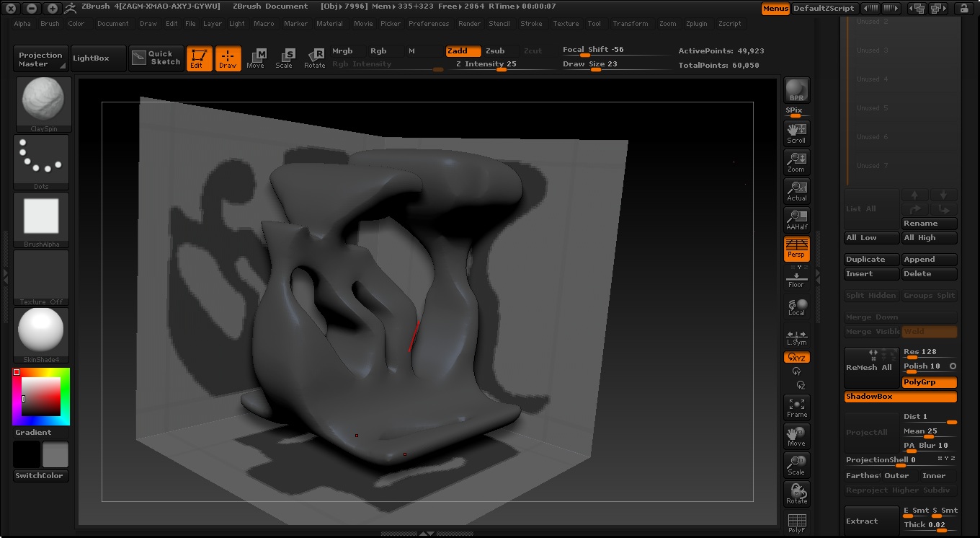This screenshot has height=538, width=980.
Task: Click the Extract button
Action: pos(871,521)
